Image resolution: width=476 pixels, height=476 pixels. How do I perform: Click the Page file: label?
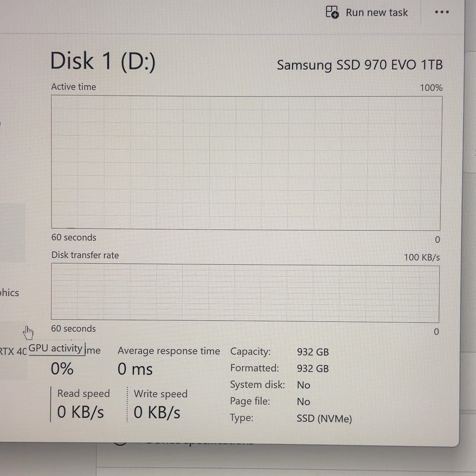click(x=250, y=402)
